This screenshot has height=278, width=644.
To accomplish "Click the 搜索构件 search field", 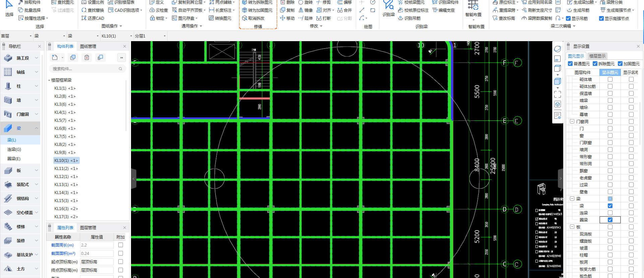I will [87, 69].
